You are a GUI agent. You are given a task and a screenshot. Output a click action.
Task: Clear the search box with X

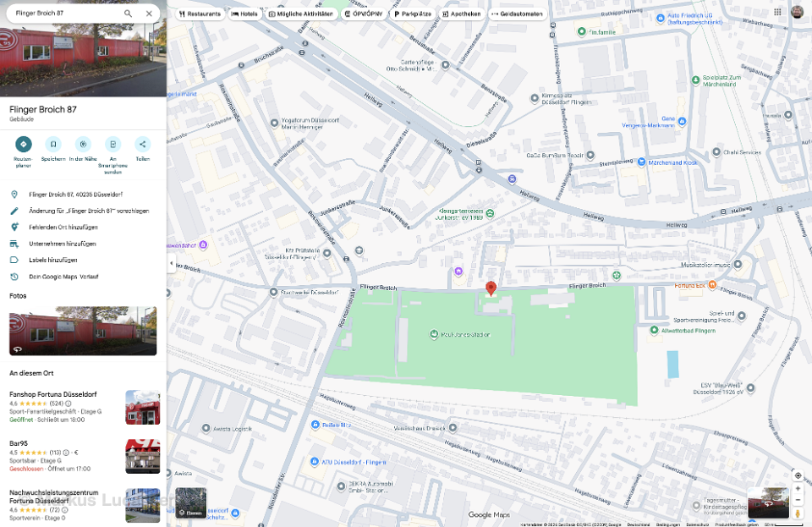149,14
